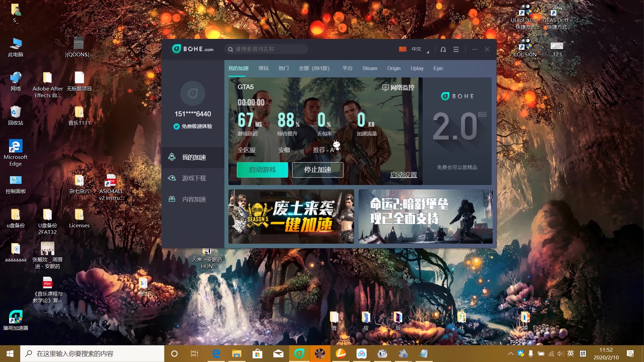The image size is (644, 362).
Task: Click taskbar search box
Action: pos(92,354)
